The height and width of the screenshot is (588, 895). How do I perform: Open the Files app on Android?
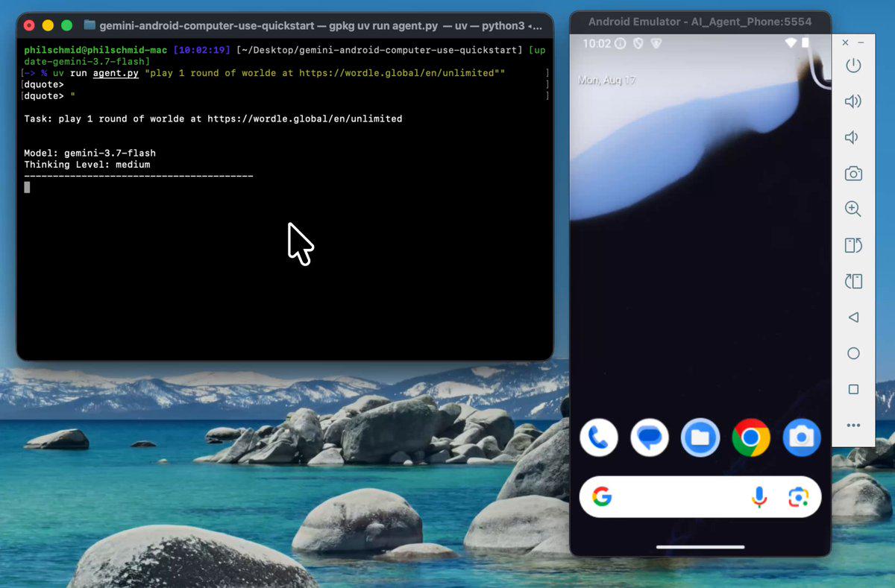pos(700,437)
